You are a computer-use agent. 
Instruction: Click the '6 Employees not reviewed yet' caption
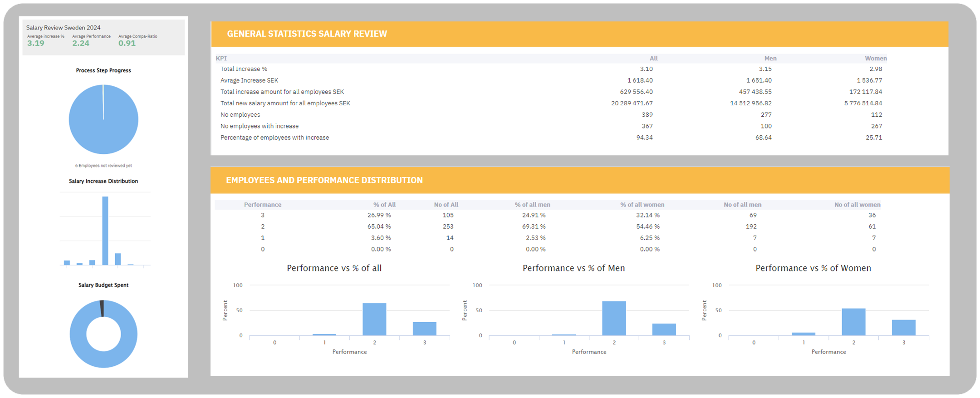(103, 166)
